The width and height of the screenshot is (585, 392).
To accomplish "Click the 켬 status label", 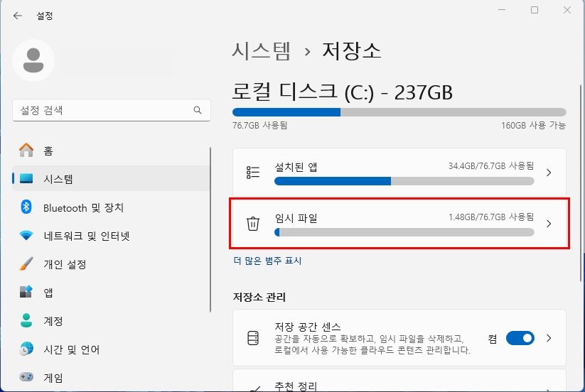I will tap(493, 339).
